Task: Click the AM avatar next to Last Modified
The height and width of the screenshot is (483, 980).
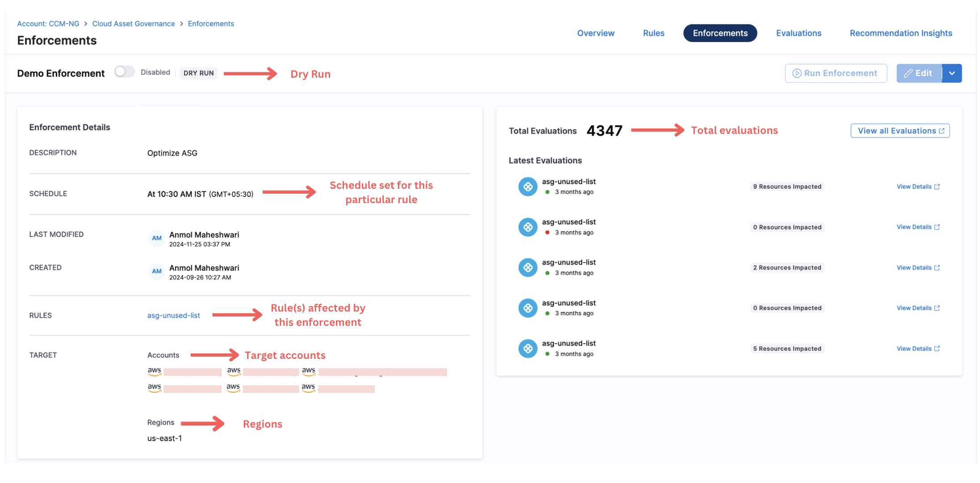Action: coord(156,238)
